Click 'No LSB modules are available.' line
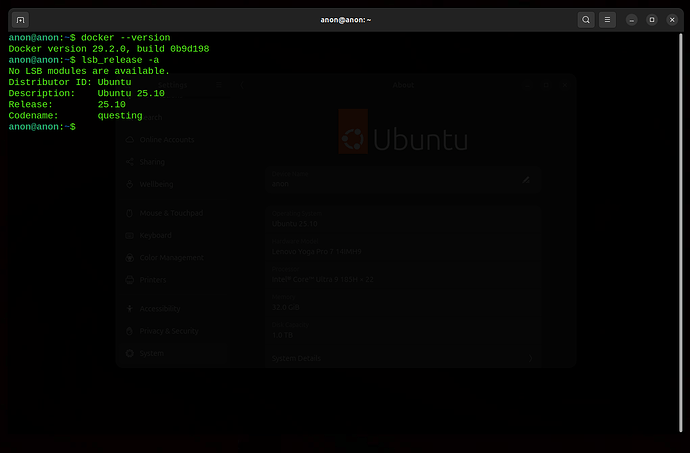The height and width of the screenshot is (453, 690). pos(89,71)
